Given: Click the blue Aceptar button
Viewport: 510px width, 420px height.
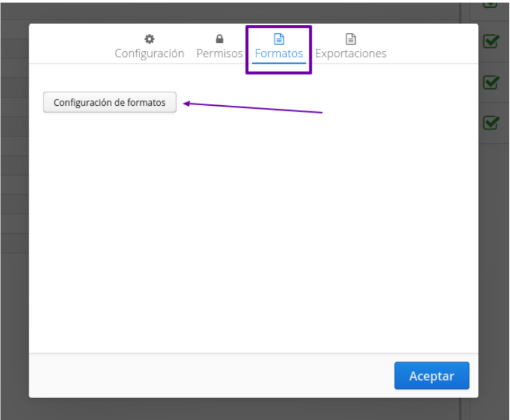Looking at the screenshot, I should pos(431,375).
